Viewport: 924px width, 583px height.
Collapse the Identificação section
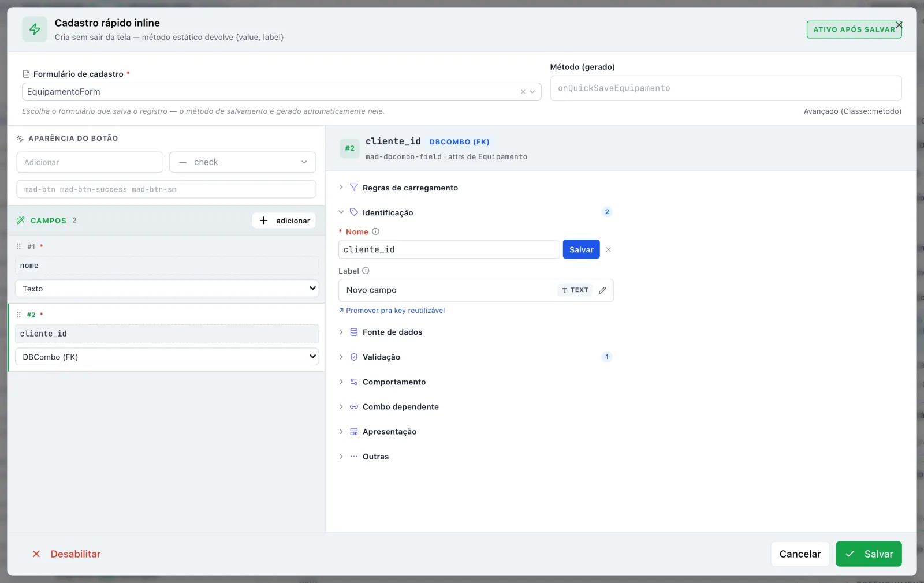[341, 212]
